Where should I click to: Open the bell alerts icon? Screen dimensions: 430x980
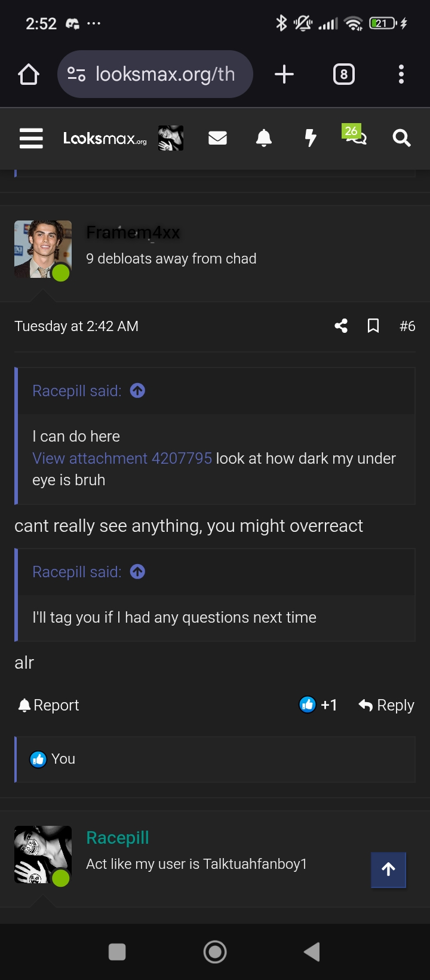click(263, 138)
